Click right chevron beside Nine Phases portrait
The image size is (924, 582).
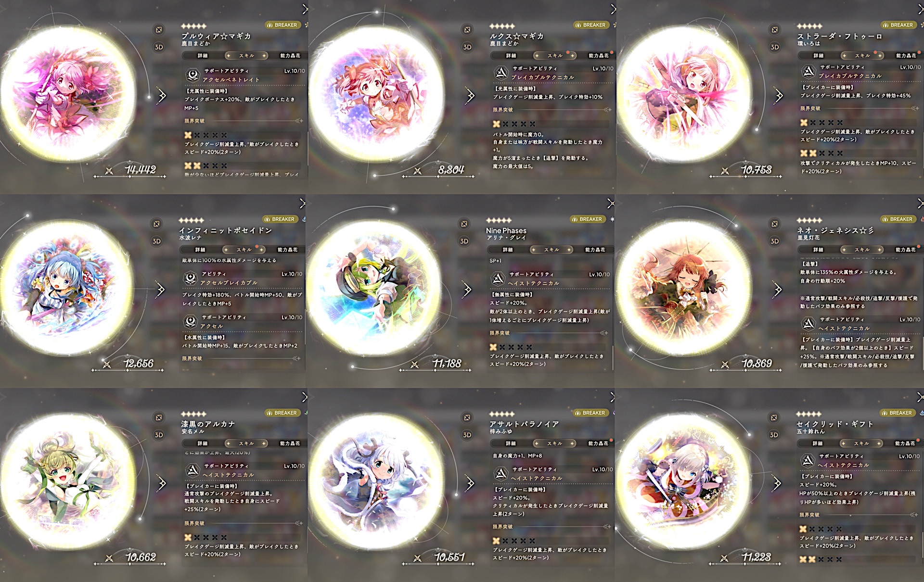coord(466,289)
